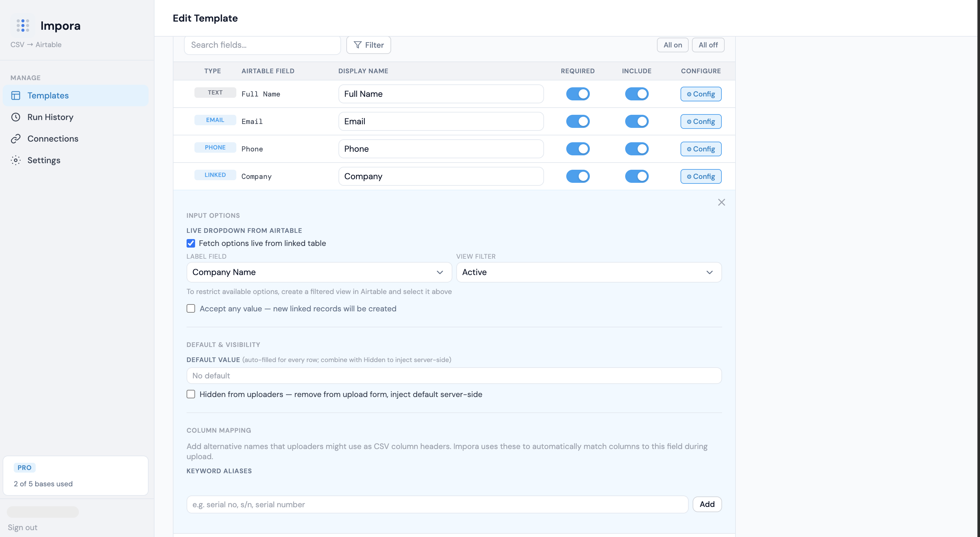Toggle Required for Email
The height and width of the screenshot is (537, 980).
click(x=577, y=121)
